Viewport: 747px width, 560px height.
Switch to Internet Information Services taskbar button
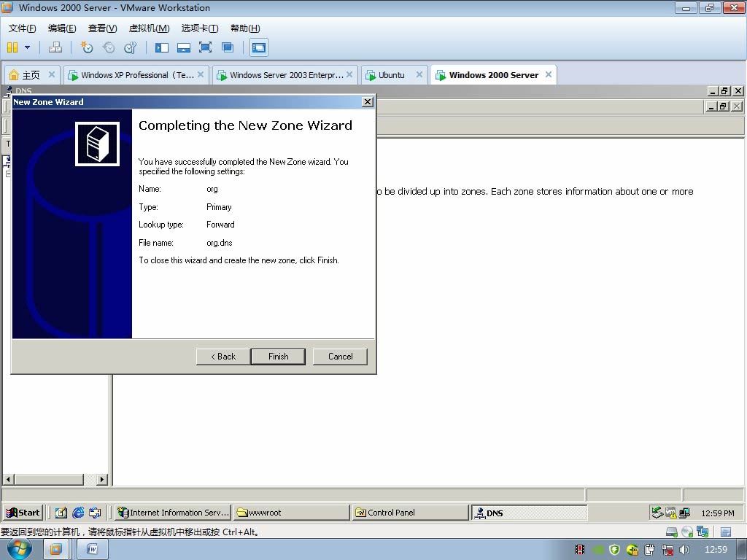(174, 513)
